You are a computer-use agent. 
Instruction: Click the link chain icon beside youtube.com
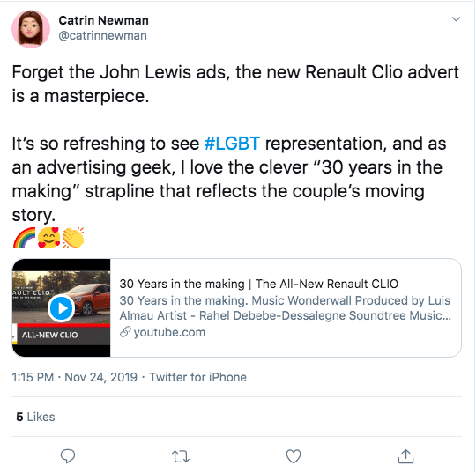click(x=125, y=332)
